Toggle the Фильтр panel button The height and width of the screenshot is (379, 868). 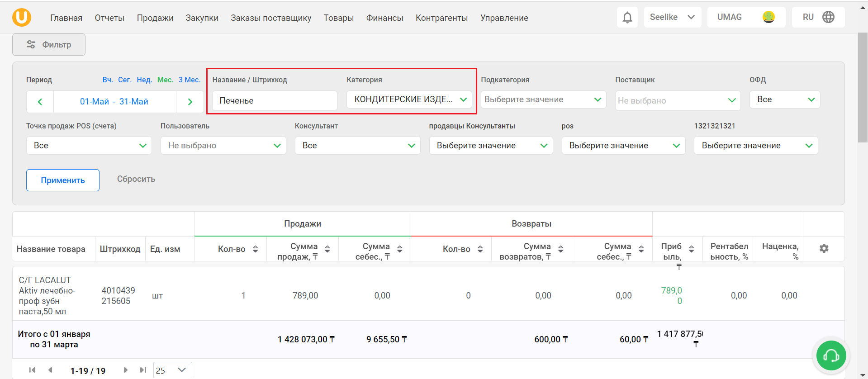pos(49,44)
